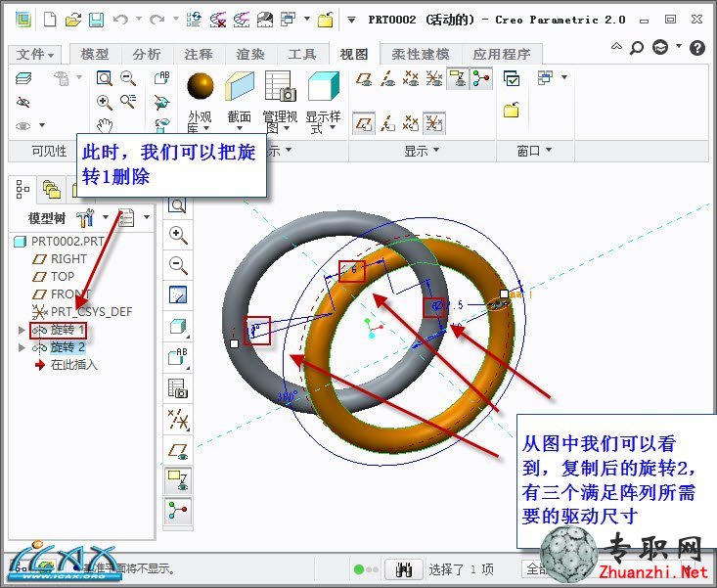This screenshot has height=588, width=717.
Task: Zoom out using the graphics toolbar
Action: pyautogui.click(x=177, y=265)
